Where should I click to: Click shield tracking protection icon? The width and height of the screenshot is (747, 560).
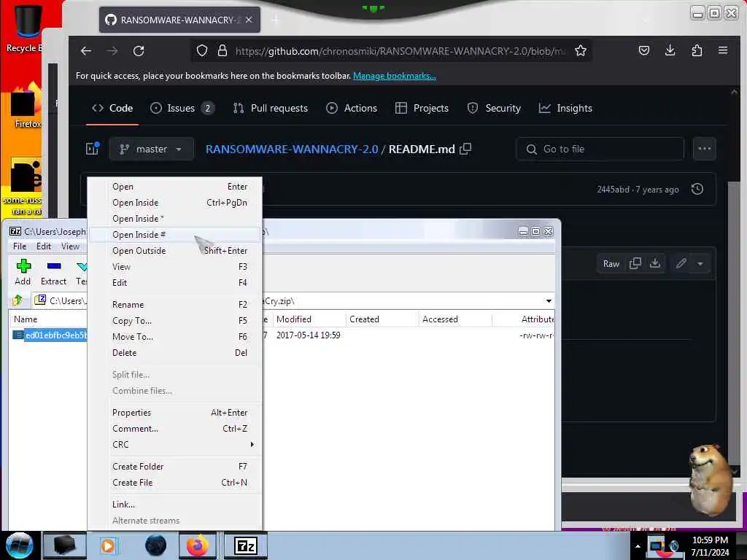click(x=202, y=50)
